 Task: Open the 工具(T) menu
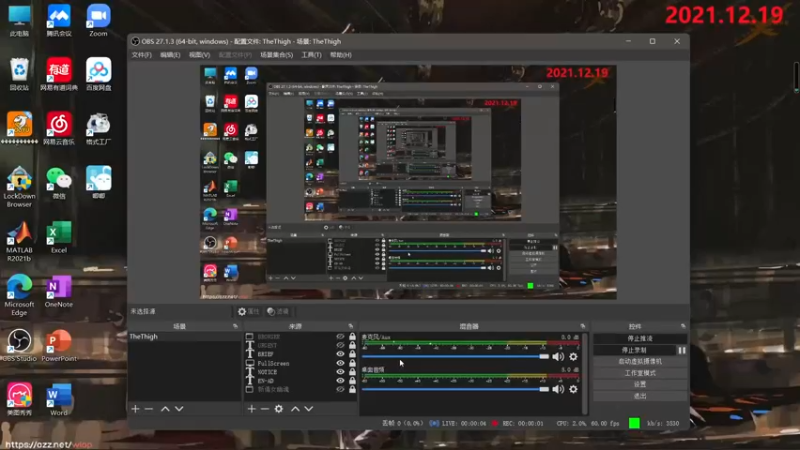click(x=311, y=55)
